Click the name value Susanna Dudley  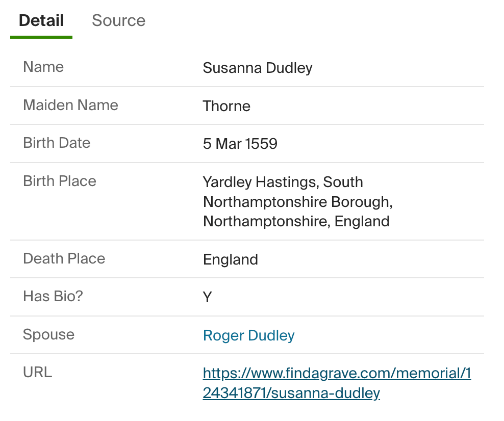tap(257, 68)
